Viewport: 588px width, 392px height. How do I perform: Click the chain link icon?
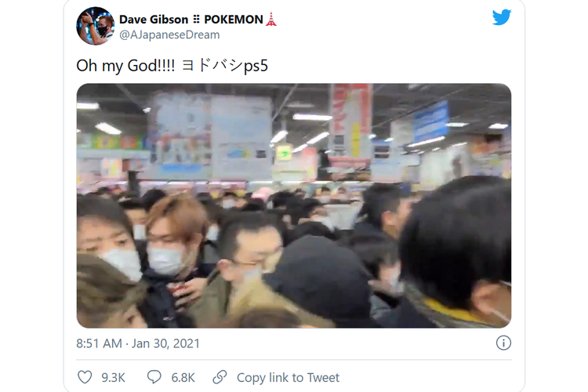point(220,377)
